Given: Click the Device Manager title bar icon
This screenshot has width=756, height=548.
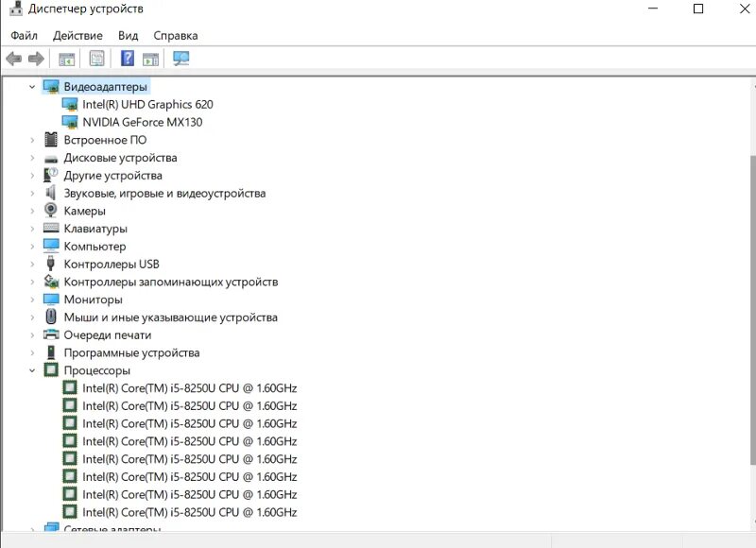Looking at the screenshot, I should click(x=16, y=9).
